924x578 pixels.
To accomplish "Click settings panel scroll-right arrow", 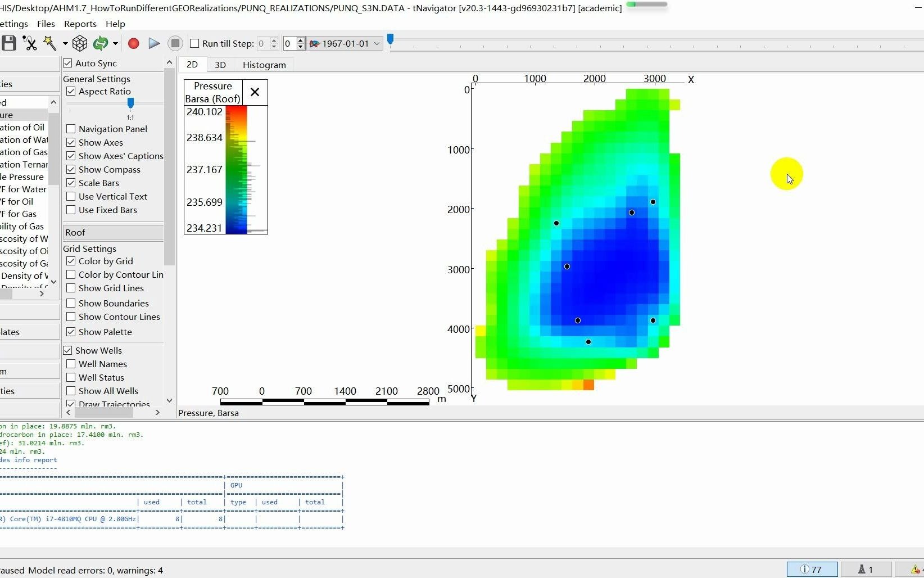I will coord(157,412).
